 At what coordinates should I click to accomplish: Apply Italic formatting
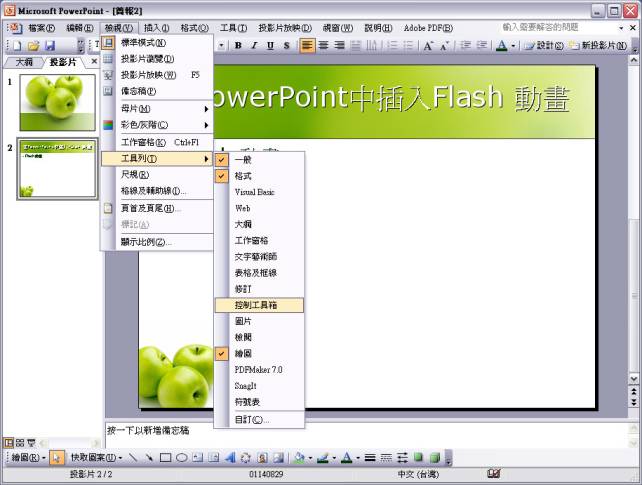254,45
